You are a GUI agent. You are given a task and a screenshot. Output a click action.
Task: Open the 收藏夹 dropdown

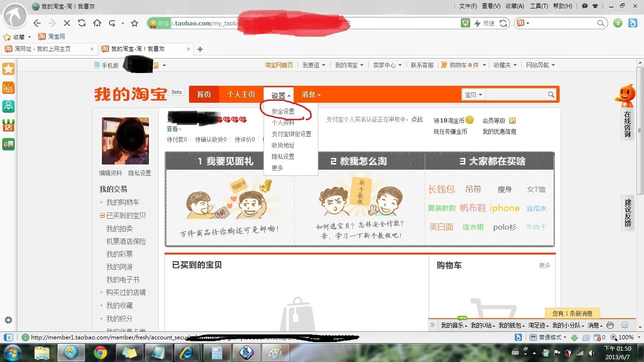505,65
